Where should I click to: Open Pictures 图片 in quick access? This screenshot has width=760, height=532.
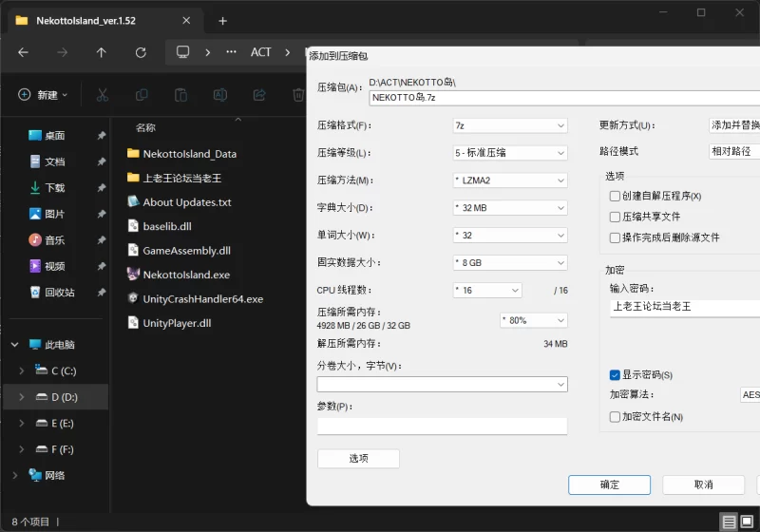point(55,214)
